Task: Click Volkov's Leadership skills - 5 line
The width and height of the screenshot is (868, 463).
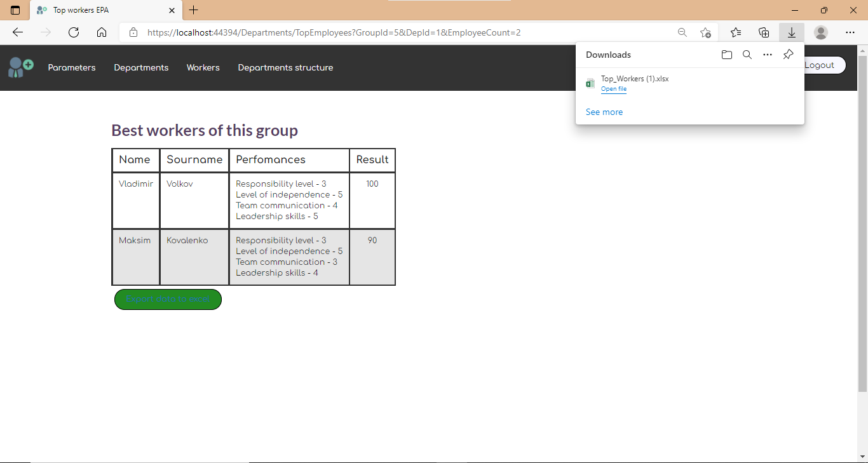Action: coord(277,216)
